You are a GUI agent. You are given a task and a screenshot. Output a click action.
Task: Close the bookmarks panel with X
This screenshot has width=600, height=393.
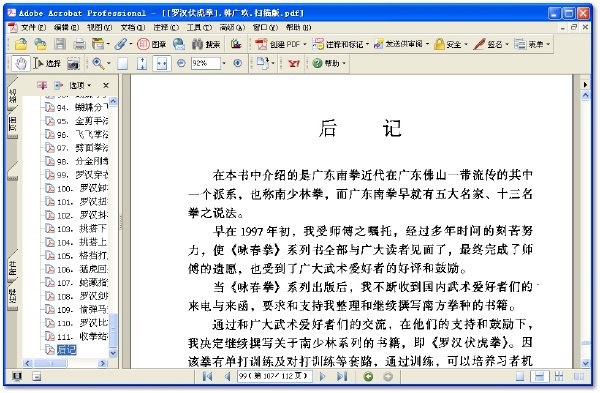pyautogui.click(x=106, y=85)
